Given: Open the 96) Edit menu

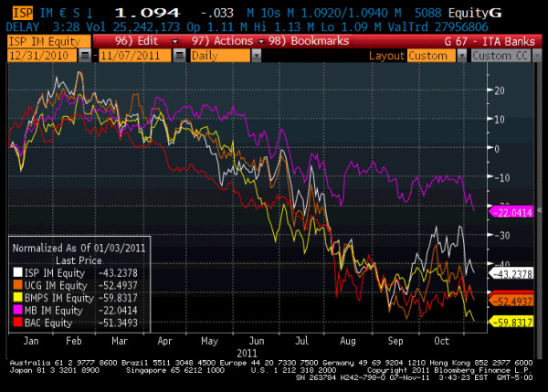Looking at the screenshot, I should click(x=137, y=41).
